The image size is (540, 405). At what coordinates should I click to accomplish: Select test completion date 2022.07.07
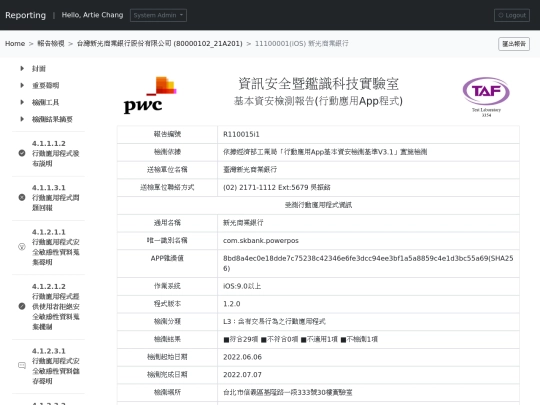(242, 375)
